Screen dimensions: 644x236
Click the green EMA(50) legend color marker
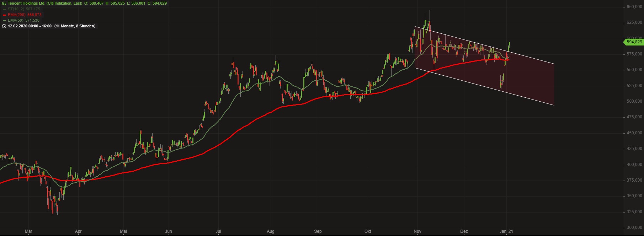pyautogui.click(x=4, y=21)
